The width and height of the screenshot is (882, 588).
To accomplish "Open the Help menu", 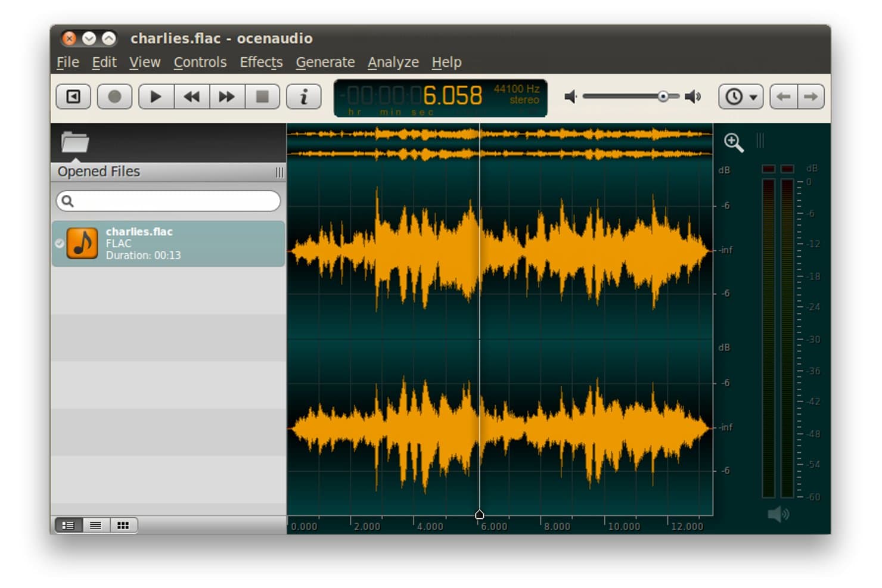I will tap(447, 62).
